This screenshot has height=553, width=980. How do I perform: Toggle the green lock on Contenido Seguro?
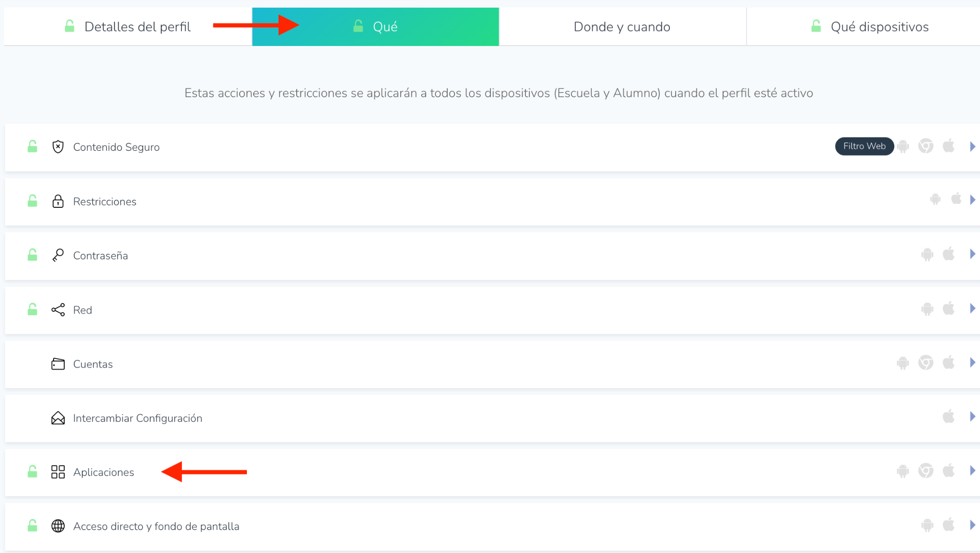(x=33, y=147)
